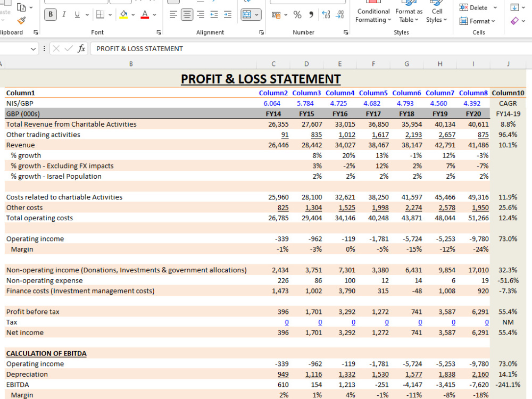Apply Percent Style number format
Screen dimensions: 532x399
(297, 14)
